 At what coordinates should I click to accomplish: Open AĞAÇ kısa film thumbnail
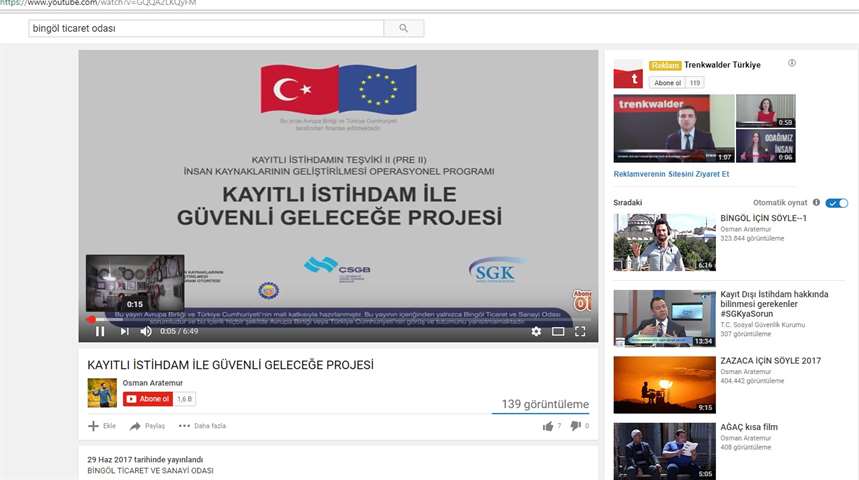click(665, 451)
